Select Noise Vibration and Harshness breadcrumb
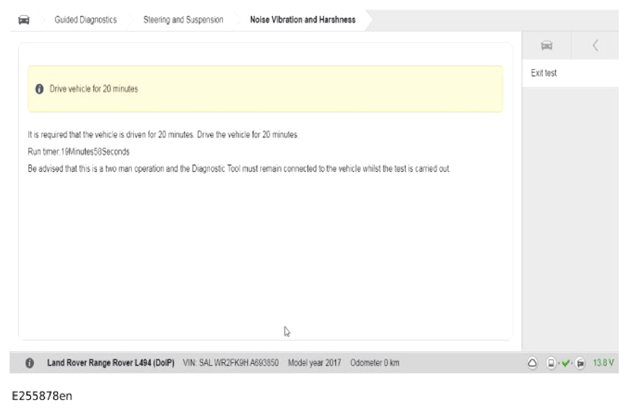Viewport: 628px width, 410px height. point(302,20)
